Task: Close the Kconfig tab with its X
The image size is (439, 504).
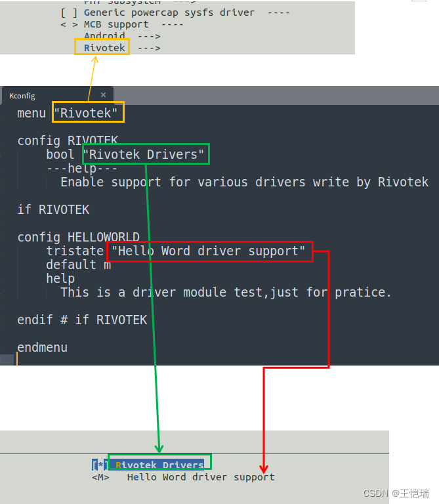Action: click(103, 94)
